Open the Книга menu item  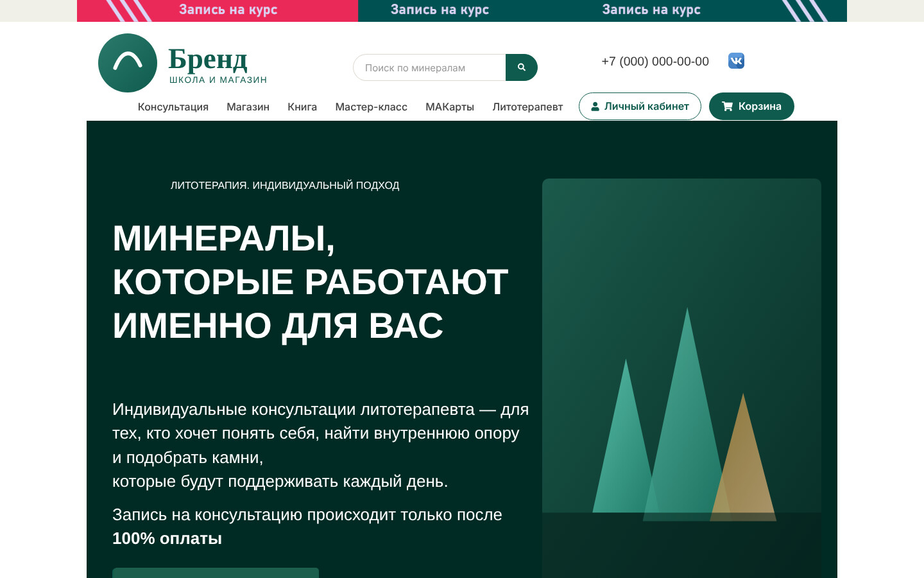click(302, 107)
